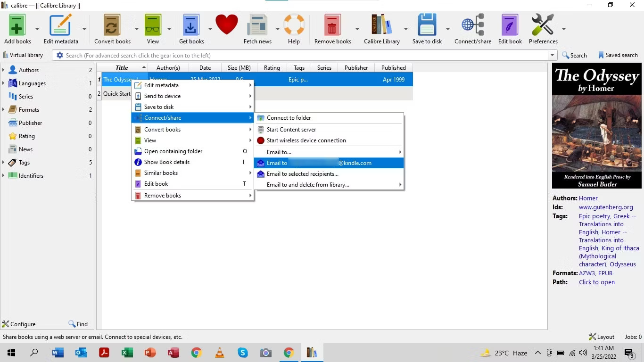Viewport: 644px width, 362px height.
Task: Open the saved search dropdown arrow
Action: pyautogui.click(x=552, y=55)
